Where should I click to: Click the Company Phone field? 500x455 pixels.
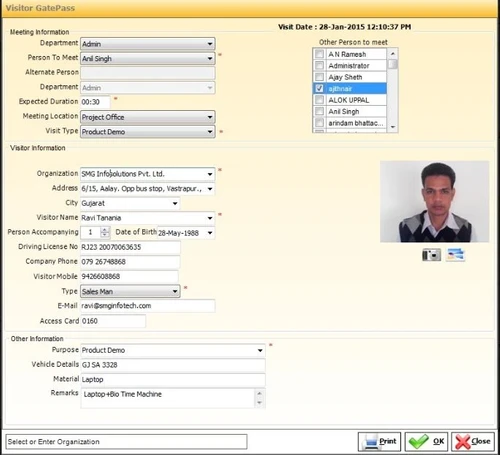pos(130,262)
